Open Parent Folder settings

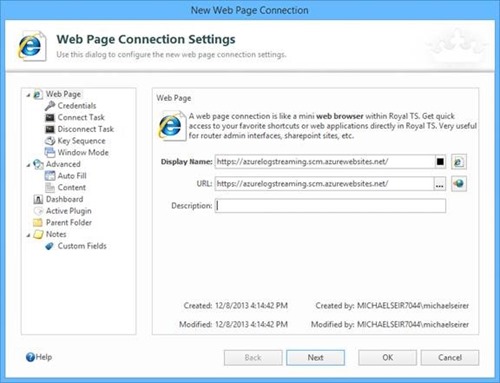pos(69,222)
